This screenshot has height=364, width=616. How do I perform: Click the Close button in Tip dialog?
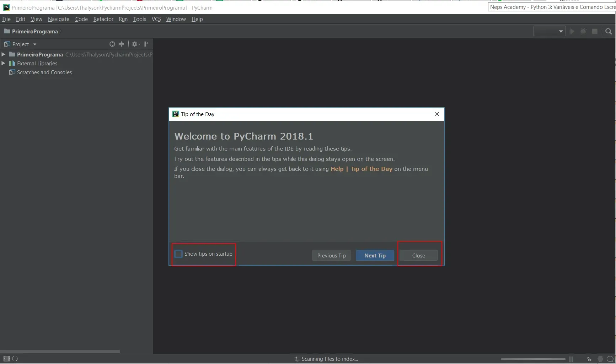click(x=418, y=255)
